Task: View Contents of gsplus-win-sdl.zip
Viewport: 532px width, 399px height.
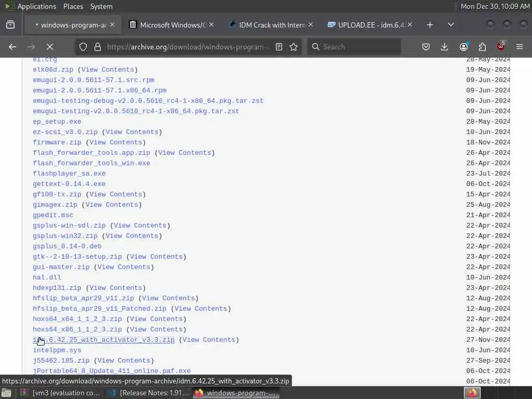Action: (140, 225)
